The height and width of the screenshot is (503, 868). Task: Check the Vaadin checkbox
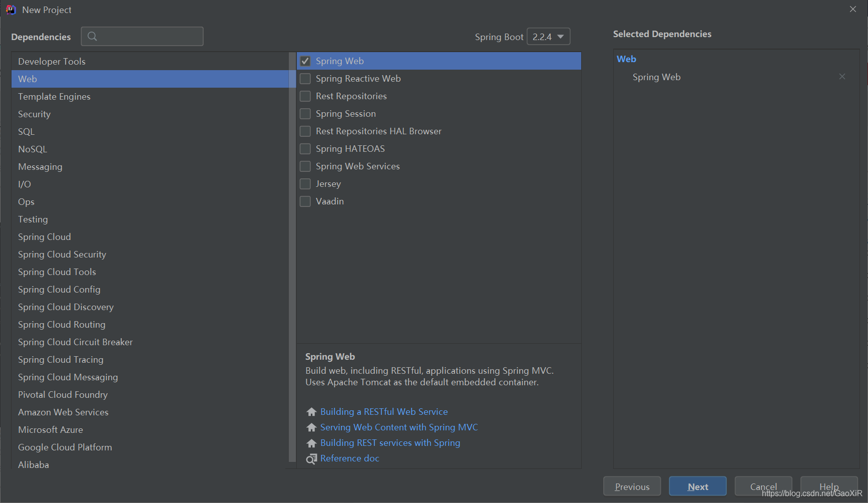(x=305, y=201)
